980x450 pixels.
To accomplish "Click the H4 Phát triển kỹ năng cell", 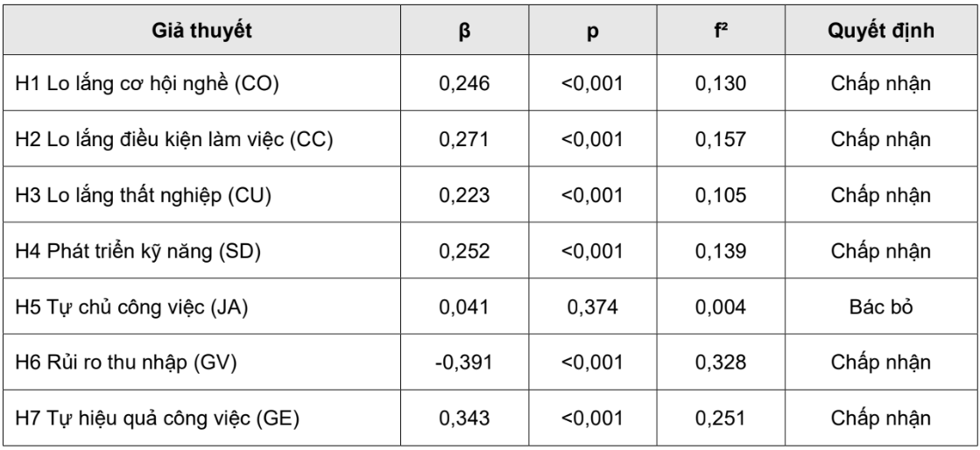I will 201,250.
